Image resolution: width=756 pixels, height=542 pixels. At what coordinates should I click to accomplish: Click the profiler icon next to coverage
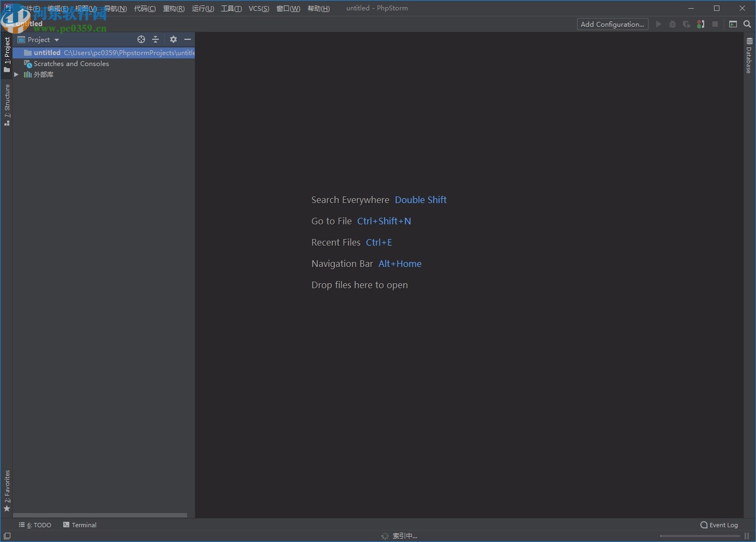700,24
